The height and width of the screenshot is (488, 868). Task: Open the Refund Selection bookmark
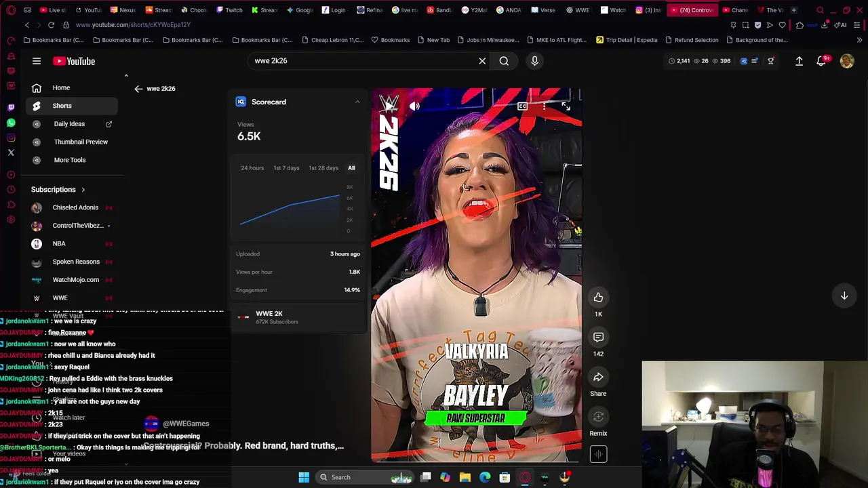coord(692,40)
